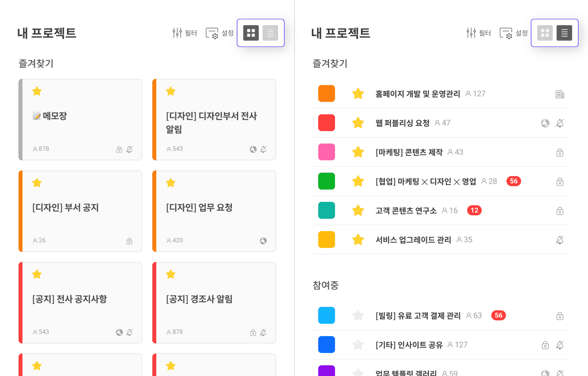
Task: Favorite the [기타] 인사이트 공유 project
Action: pyautogui.click(x=358, y=345)
